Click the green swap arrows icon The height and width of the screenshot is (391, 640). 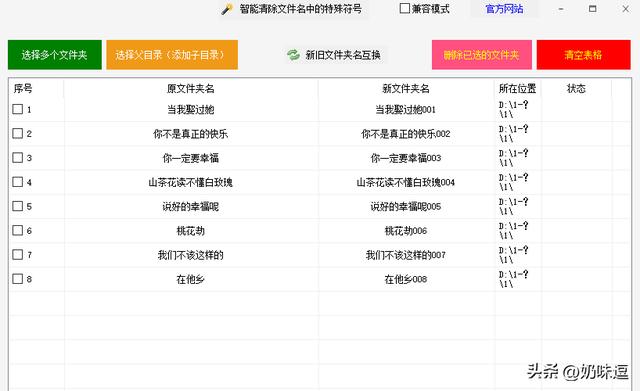[x=293, y=55]
